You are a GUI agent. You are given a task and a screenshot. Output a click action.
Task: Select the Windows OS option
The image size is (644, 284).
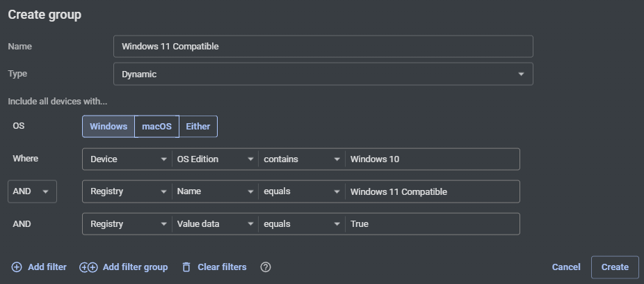tap(108, 126)
